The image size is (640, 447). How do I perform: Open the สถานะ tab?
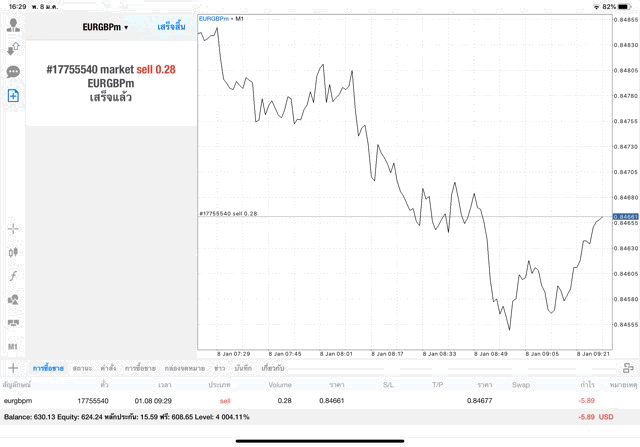(x=83, y=368)
